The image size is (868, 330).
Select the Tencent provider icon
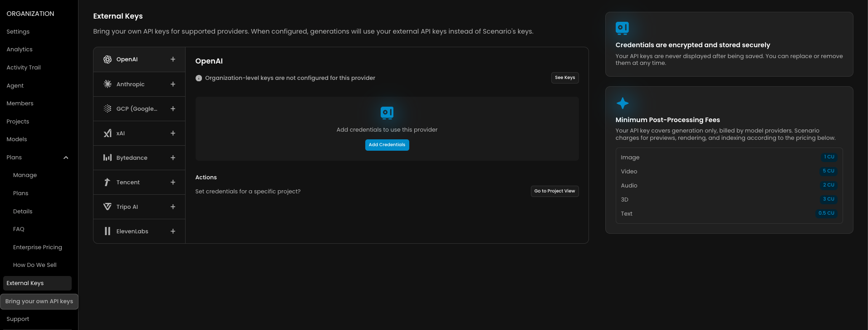[x=108, y=182]
